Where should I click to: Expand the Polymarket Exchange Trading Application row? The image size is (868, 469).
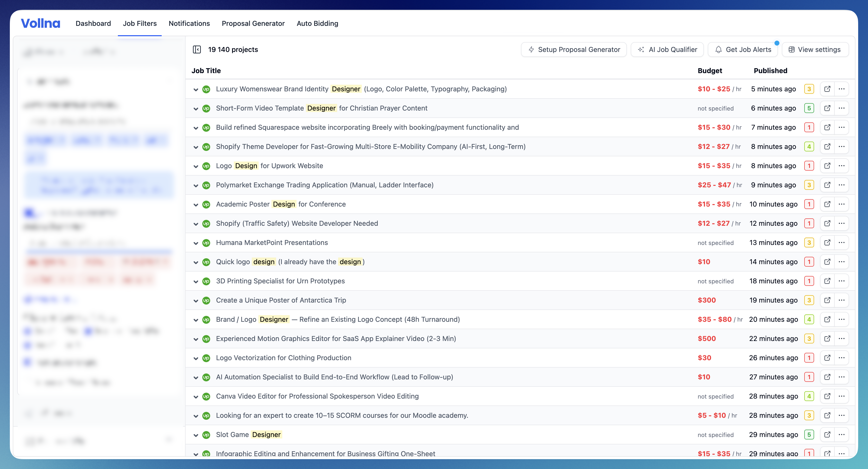point(196,185)
